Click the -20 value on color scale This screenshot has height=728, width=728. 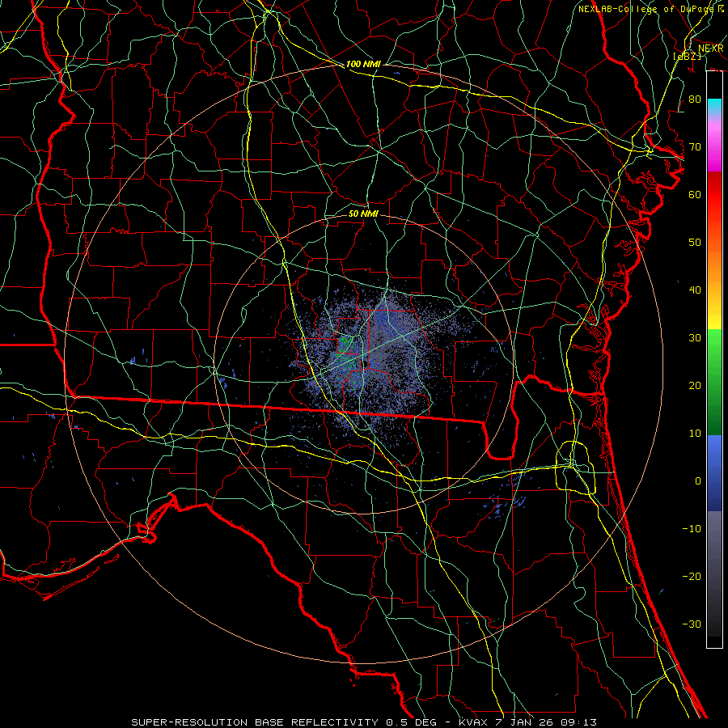pyautogui.click(x=692, y=577)
